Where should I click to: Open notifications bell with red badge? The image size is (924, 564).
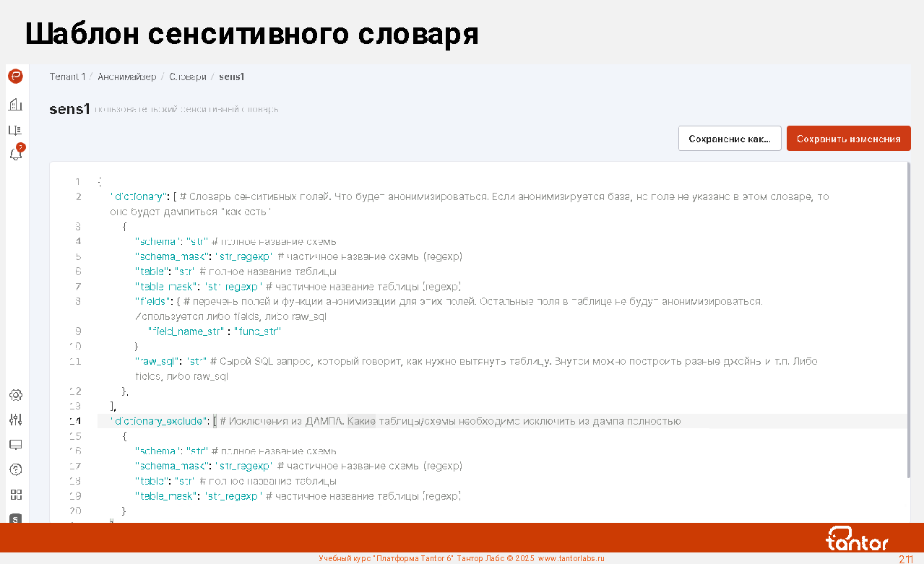tap(15, 153)
